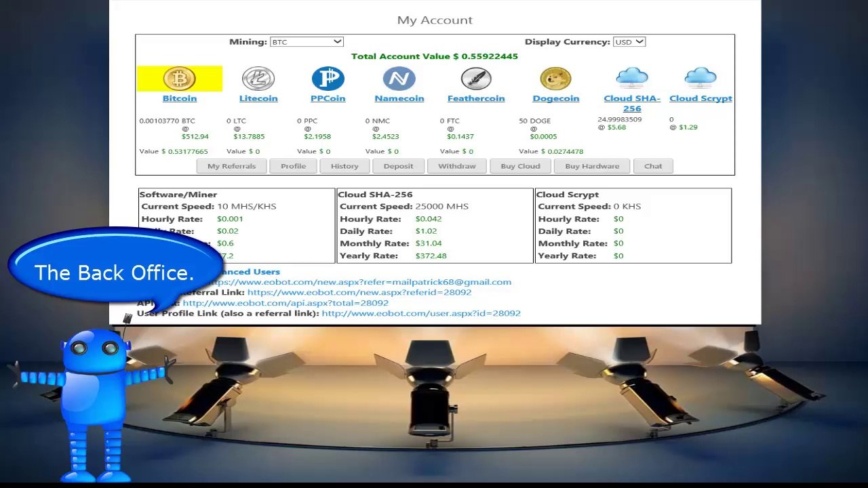This screenshot has height=488, width=868.
Task: Click the Bitcoin value $0.53177665
Action: (184, 151)
